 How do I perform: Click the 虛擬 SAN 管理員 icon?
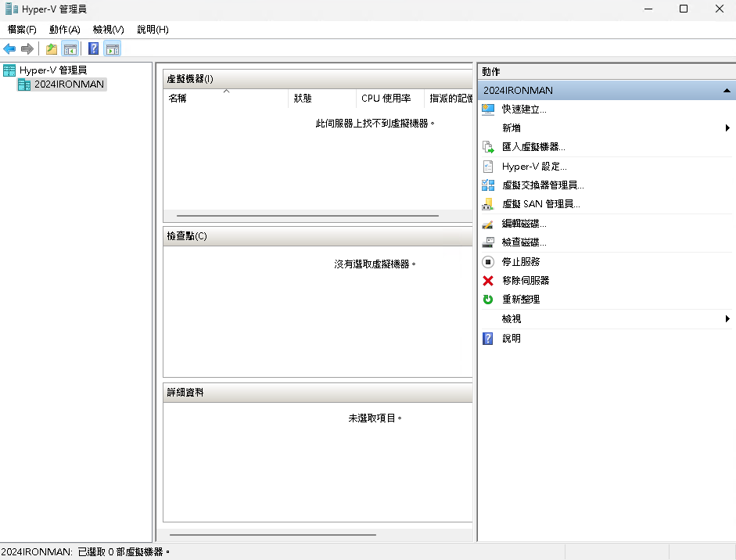[488, 204]
